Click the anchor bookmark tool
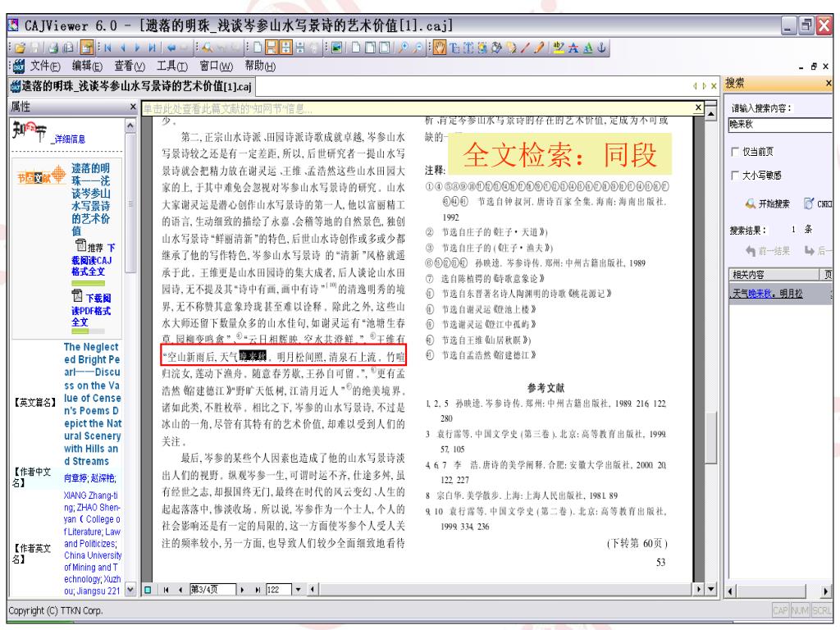The height and width of the screenshot is (630, 840). 601,48
